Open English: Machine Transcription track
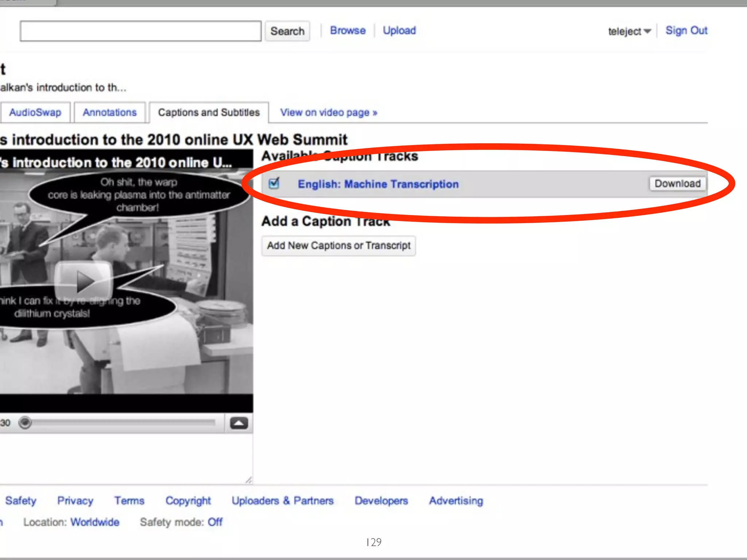Screen dimensions: 747x560 (x=378, y=184)
